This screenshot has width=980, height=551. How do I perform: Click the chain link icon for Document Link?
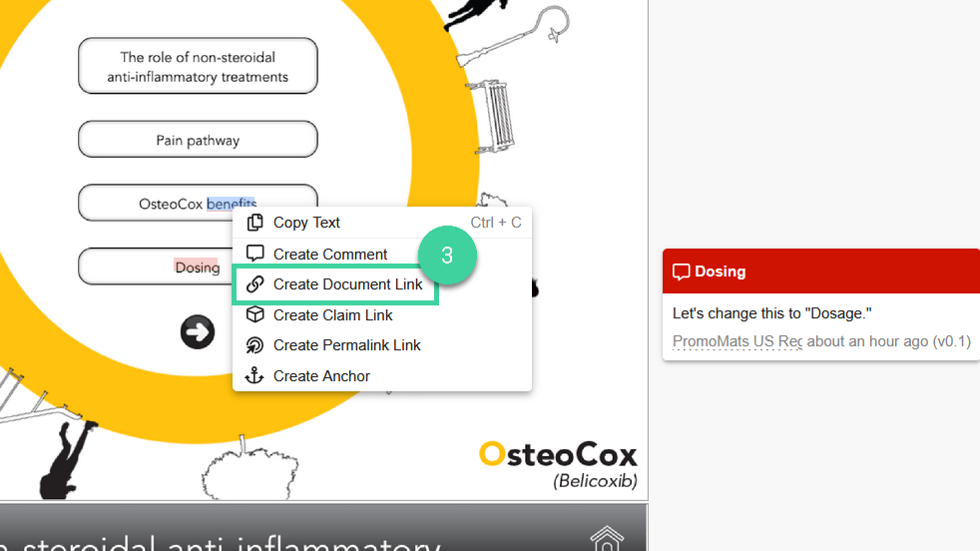point(255,283)
